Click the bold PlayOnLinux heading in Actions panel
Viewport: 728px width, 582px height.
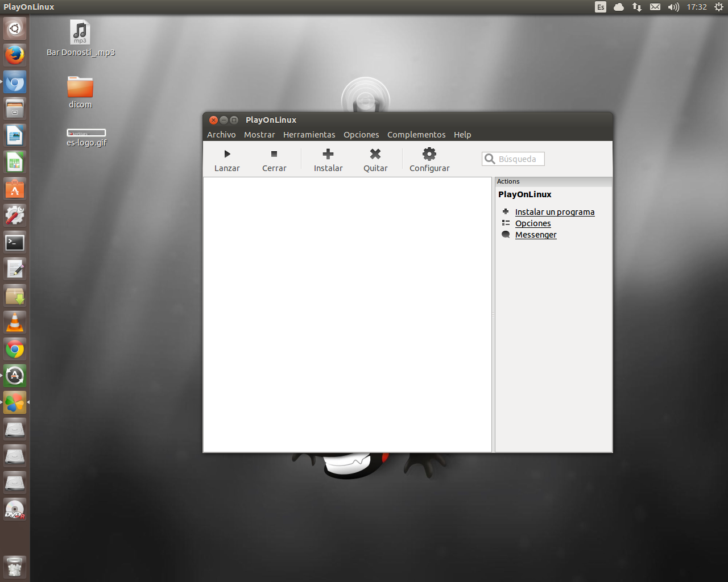point(525,194)
